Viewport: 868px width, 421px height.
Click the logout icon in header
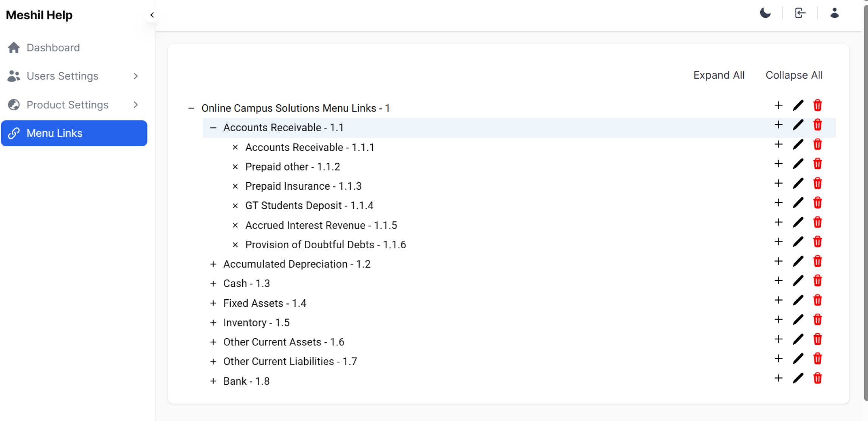tap(800, 13)
